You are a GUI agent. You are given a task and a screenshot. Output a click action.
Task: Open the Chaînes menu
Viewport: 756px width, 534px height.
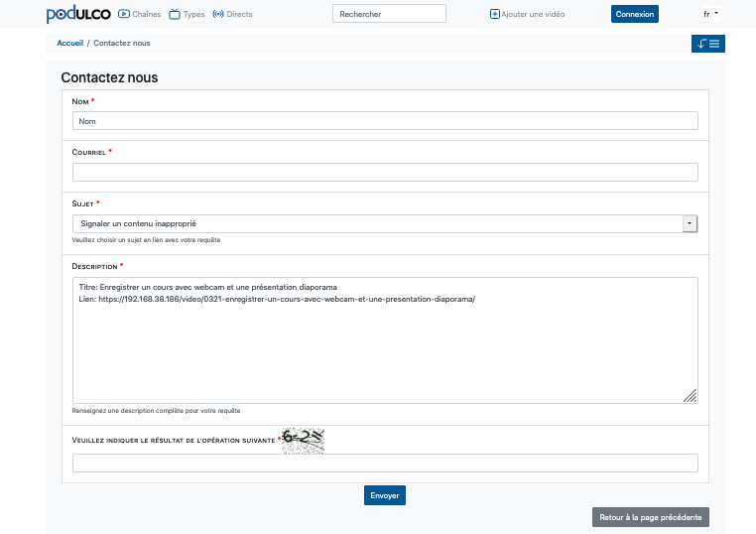pos(140,14)
